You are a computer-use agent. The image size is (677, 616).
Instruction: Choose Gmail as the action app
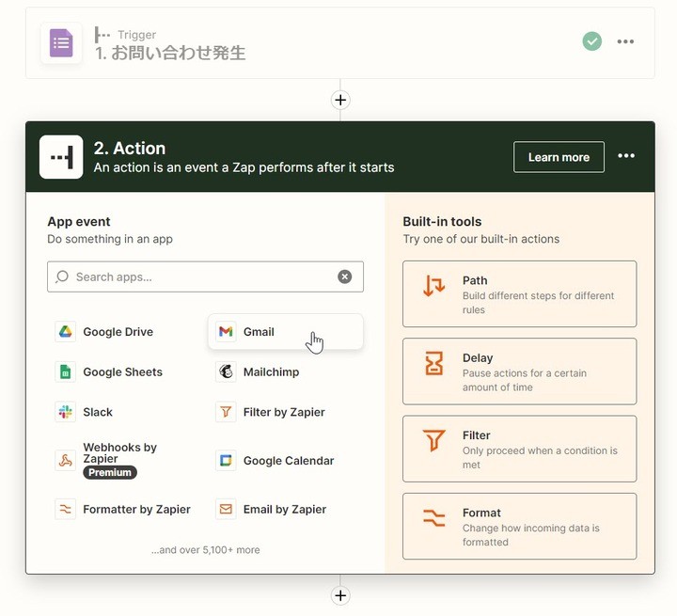(285, 332)
